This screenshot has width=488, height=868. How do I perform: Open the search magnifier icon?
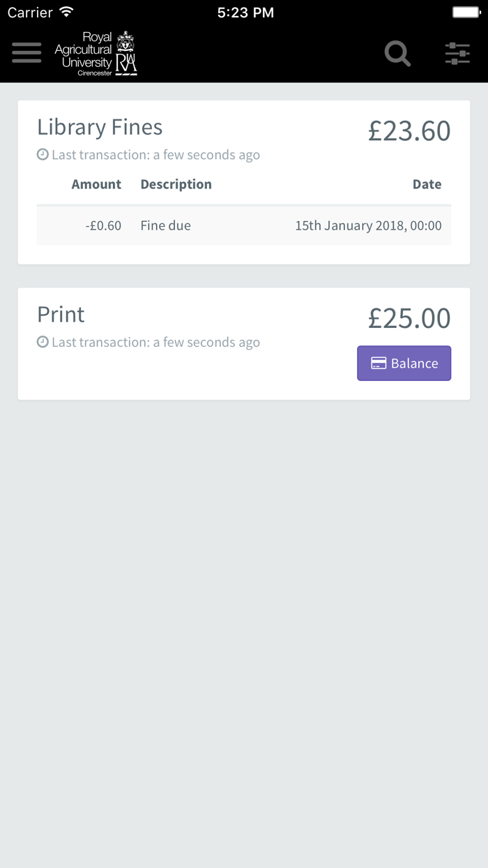coord(397,53)
